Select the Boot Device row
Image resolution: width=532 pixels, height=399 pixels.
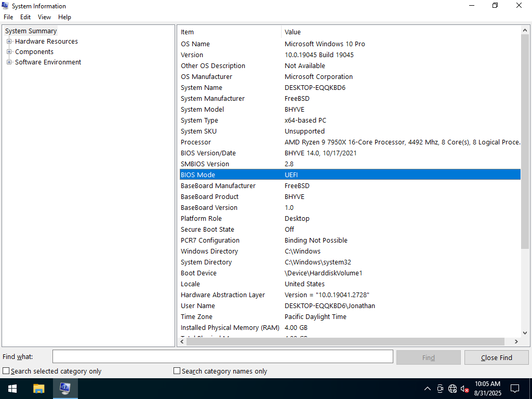(350, 273)
